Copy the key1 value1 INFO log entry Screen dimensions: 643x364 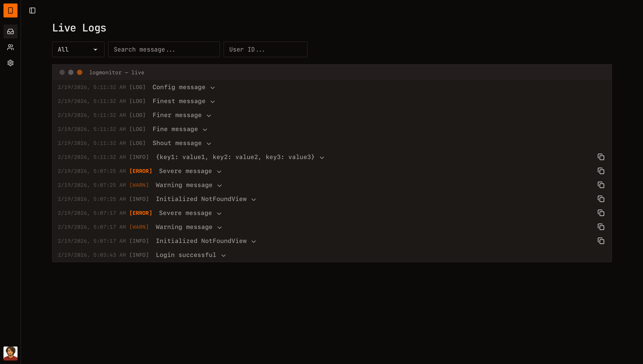tap(601, 157)
